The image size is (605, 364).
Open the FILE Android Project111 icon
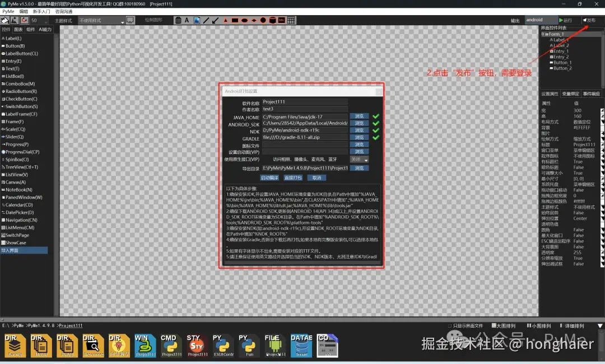pos(276,346)
